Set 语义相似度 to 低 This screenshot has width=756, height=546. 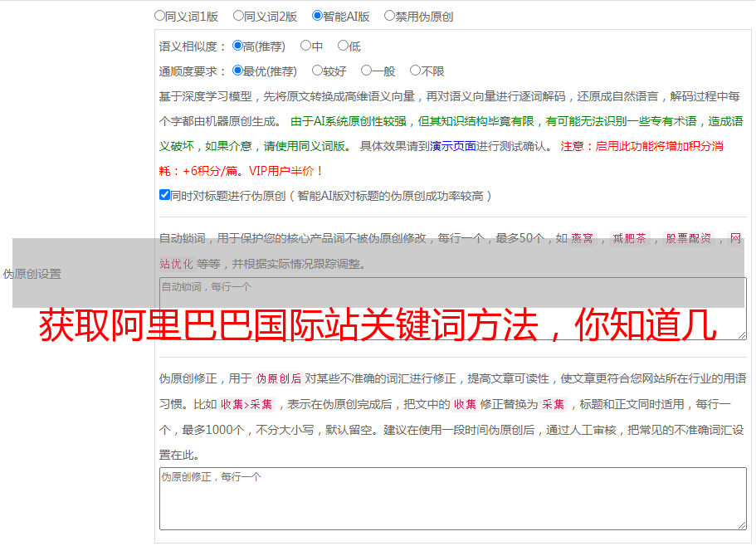tap(343, 46)
